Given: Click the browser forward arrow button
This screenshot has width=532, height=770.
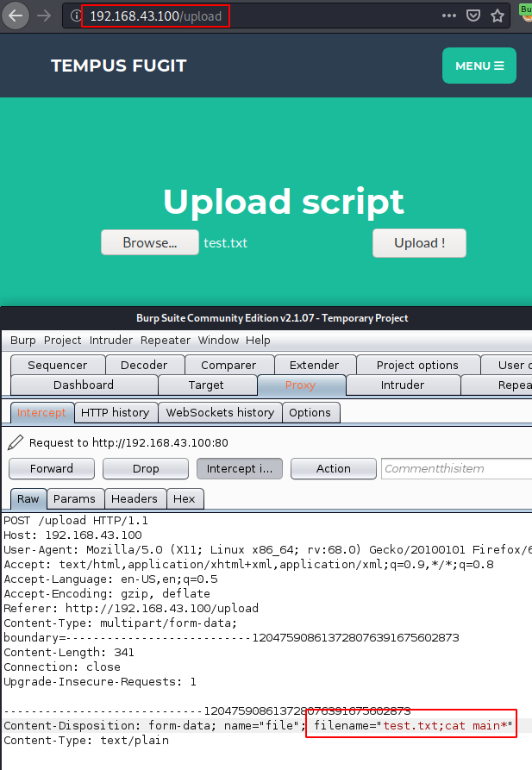Looking at the screenshot, I should (x=44, y=16).
